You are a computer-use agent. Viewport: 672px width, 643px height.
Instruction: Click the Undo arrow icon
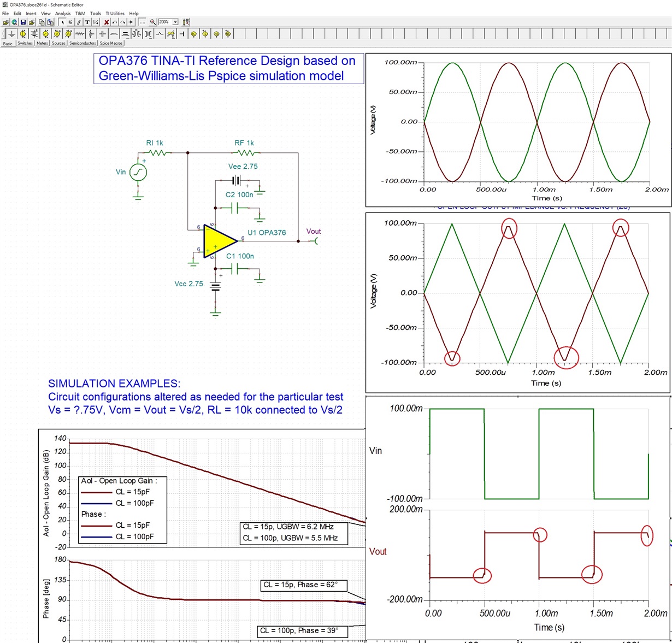(115, 22)
